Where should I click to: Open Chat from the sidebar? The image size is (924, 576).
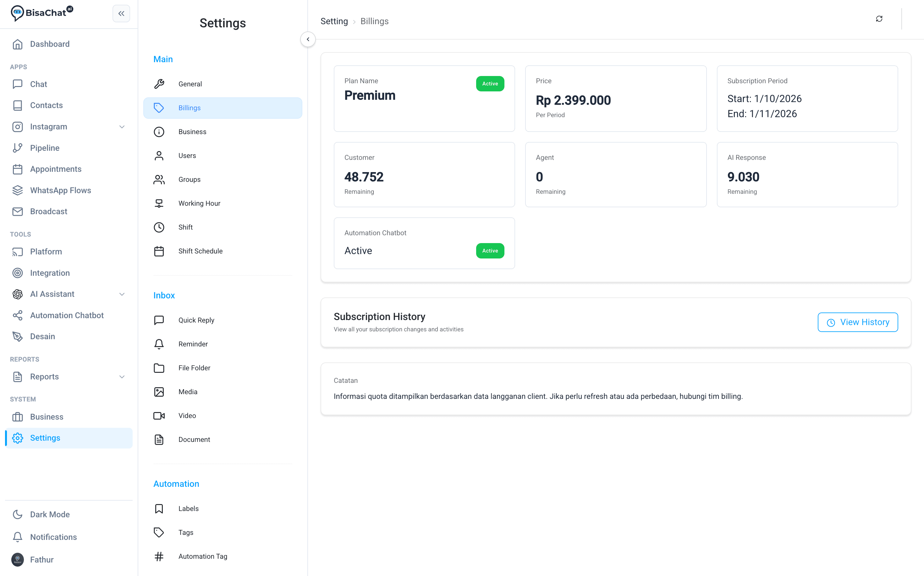tap(69, 84)
